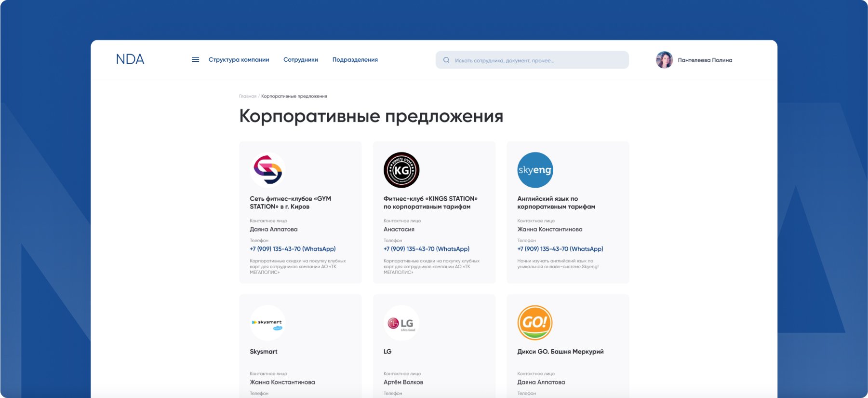Click the search magnifier icon
Screen dimensions: 868x398
coord(446,60)
